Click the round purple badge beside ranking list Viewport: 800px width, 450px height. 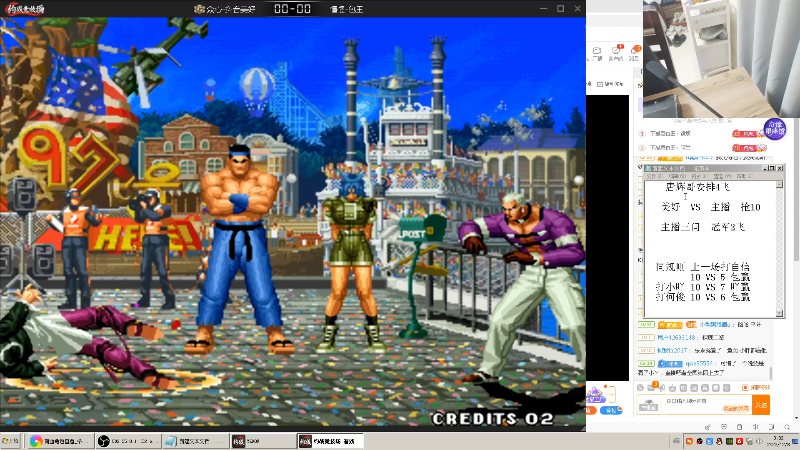[x=775, y=129]
